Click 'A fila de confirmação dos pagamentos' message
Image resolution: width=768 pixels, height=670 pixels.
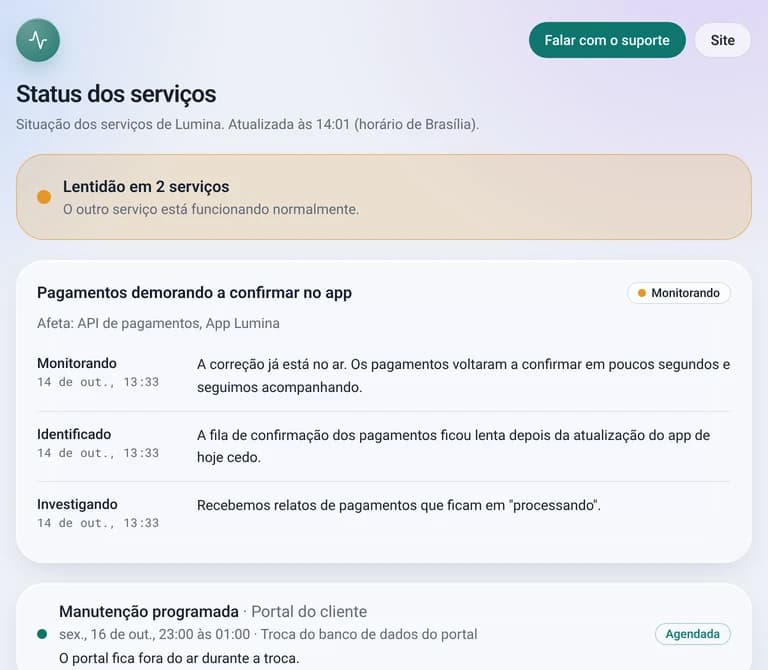click(453, 446)
